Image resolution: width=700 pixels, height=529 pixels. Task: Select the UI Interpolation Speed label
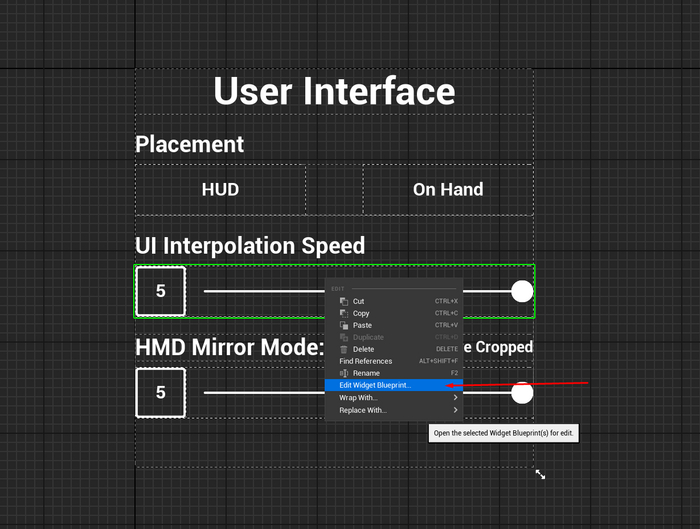[x=250, y=246]
